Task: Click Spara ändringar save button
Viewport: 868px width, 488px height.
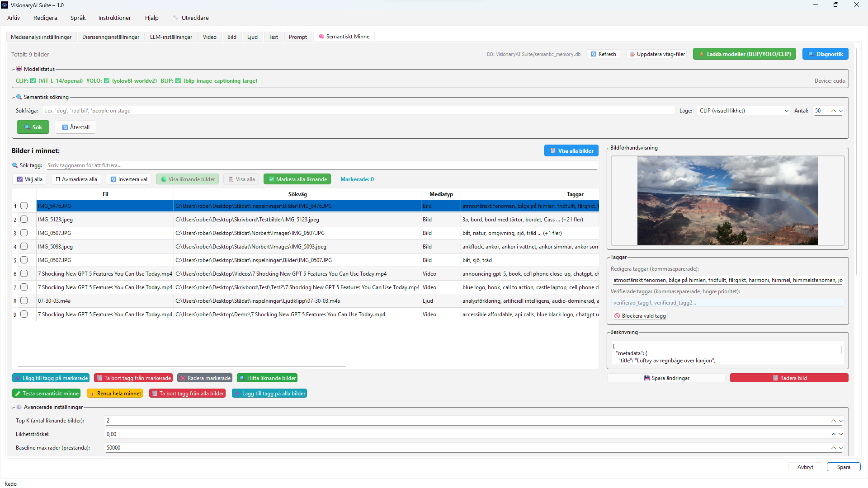Action: 666,378
